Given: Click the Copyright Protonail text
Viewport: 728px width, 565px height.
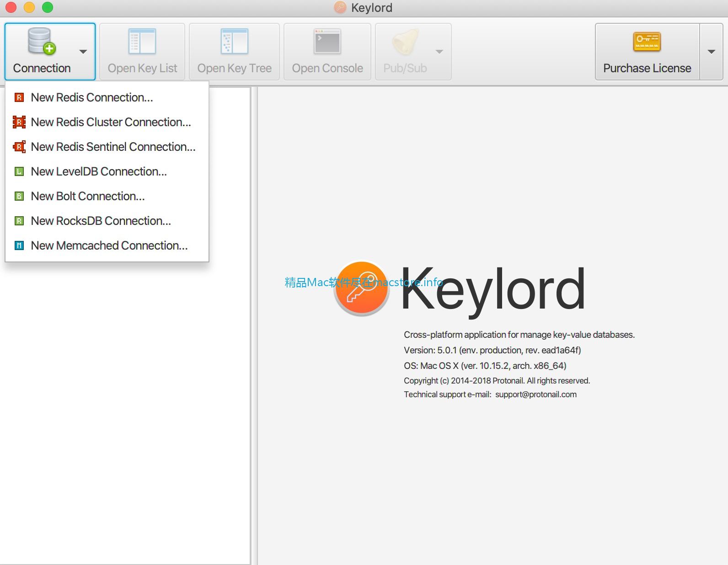Looking at the screenshot, I should coord(497,381).
